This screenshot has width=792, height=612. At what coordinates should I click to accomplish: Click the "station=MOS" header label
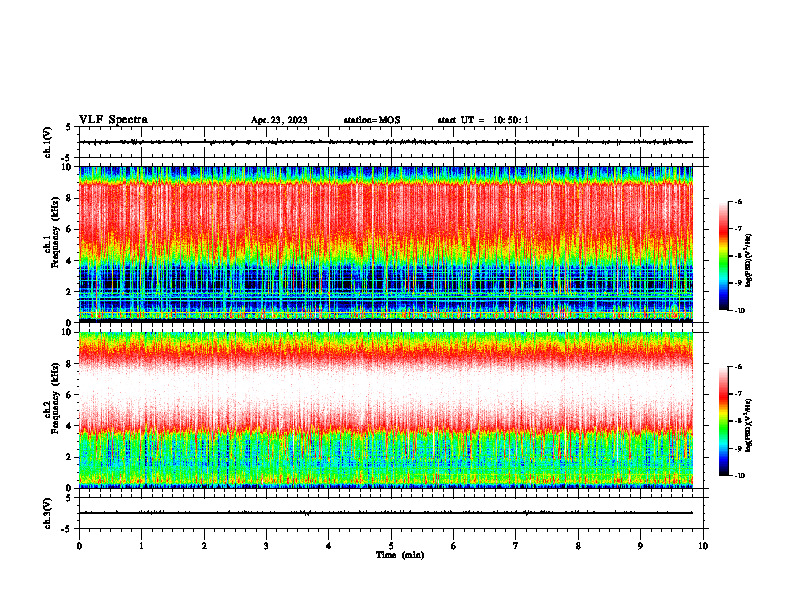pos(372,120)
